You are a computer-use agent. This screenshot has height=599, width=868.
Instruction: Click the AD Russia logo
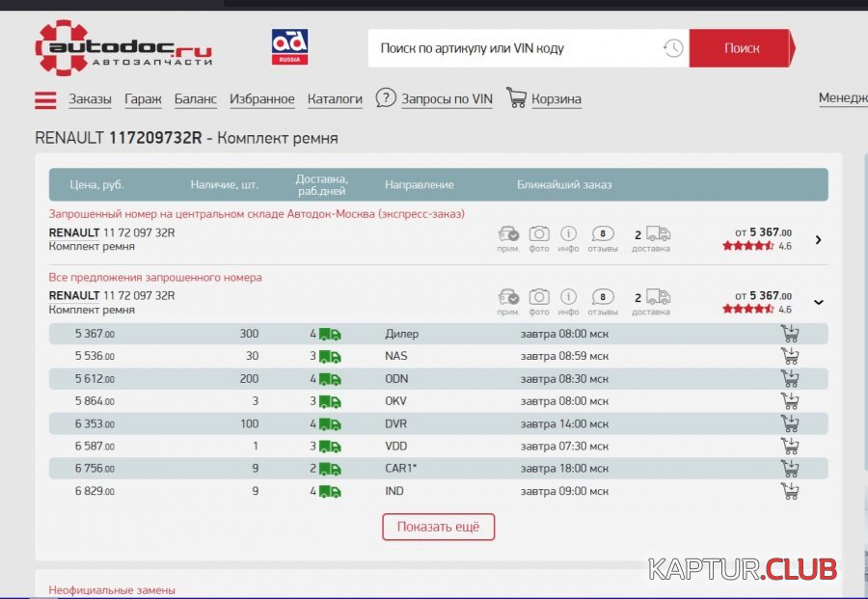[x=289, y=47]
